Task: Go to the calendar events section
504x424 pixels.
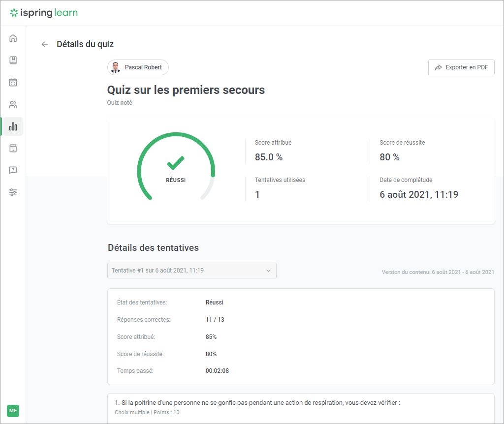Action: click(13, 82)
